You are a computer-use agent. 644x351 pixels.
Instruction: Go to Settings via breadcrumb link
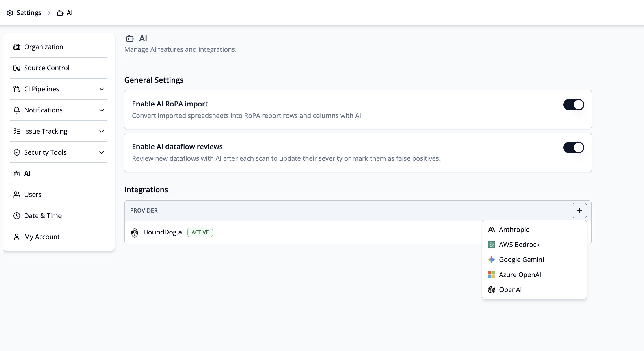(x=24, y=13)
